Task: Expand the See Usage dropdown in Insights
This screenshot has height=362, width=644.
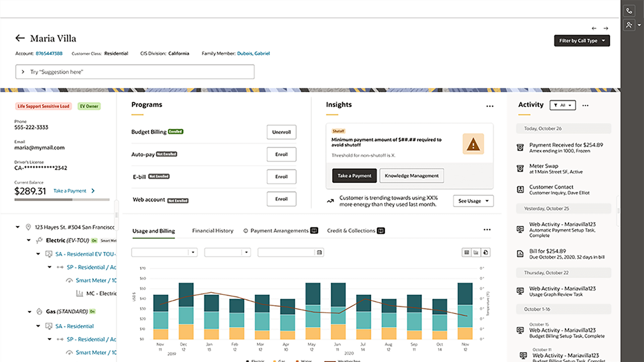Action: coord(473,201)
